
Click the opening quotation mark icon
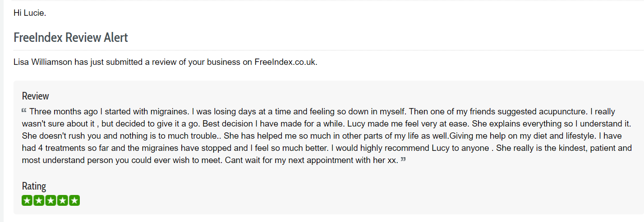24,110
